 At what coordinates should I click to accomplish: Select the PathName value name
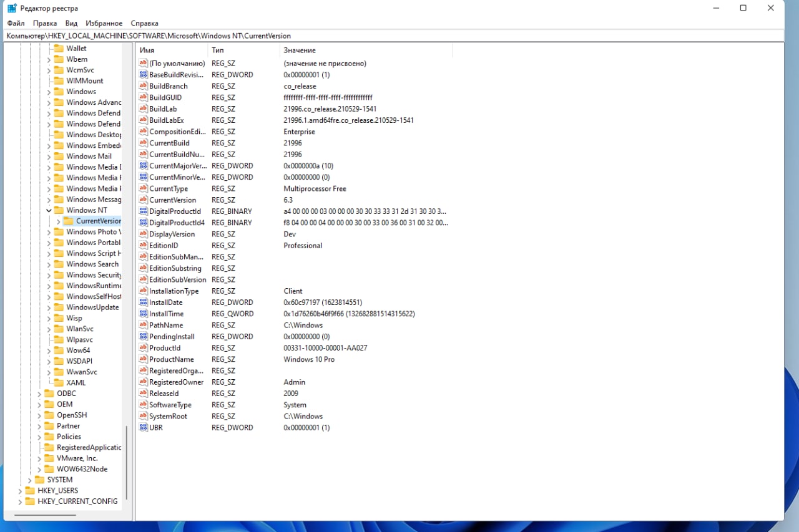tap(166, 325)
